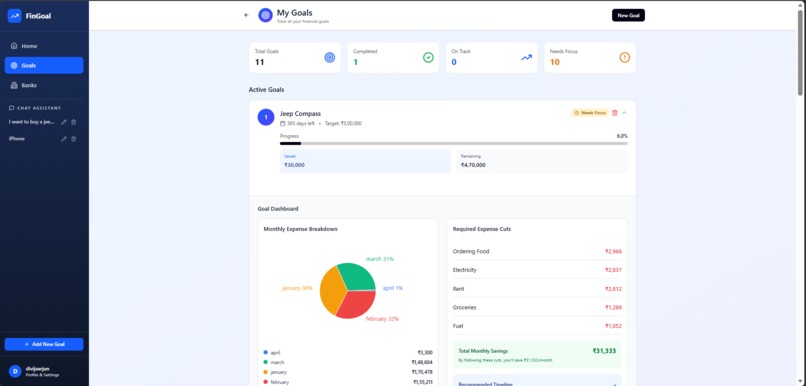Delete the Jeep Compass goal
Screen dimensions: 806x386
[x=615, y=113]
